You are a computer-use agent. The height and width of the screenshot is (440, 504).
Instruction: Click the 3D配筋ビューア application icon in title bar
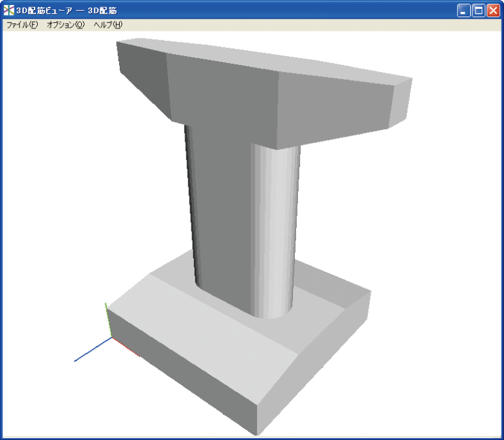point(9,10)
